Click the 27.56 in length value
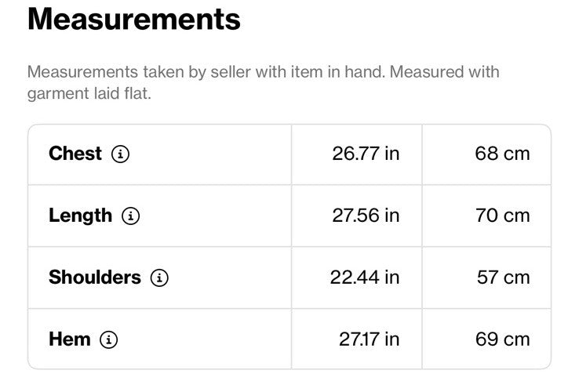 366,216
